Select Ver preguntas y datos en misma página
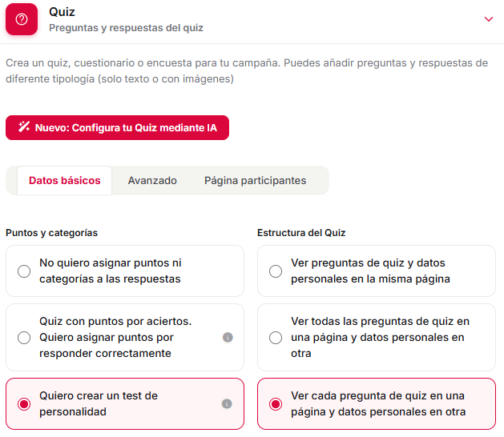 click(276, 271)
